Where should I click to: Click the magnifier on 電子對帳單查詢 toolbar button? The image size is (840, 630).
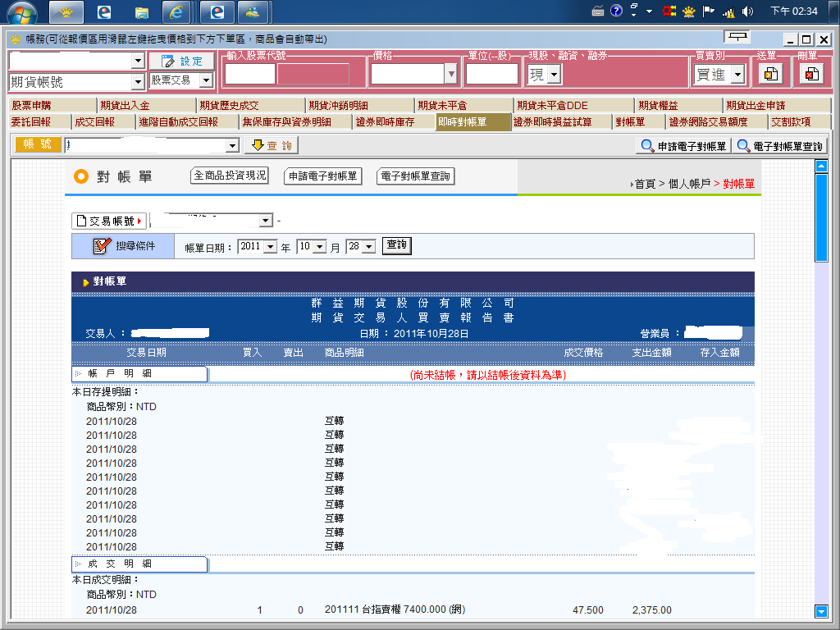click(x=743, y=146)
